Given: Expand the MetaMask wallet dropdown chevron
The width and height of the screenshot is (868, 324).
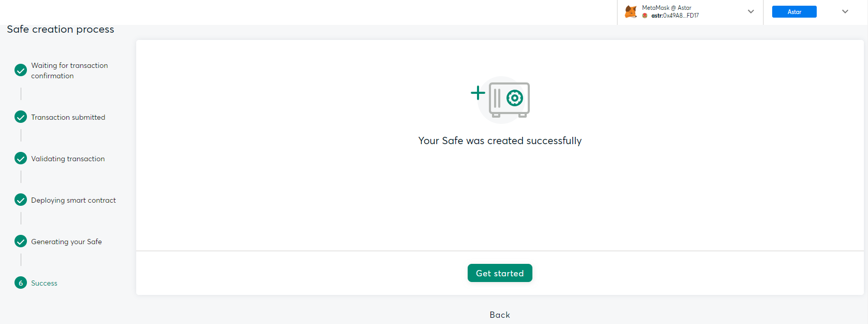Looking at the screenshot, I should tap(750, 11).
